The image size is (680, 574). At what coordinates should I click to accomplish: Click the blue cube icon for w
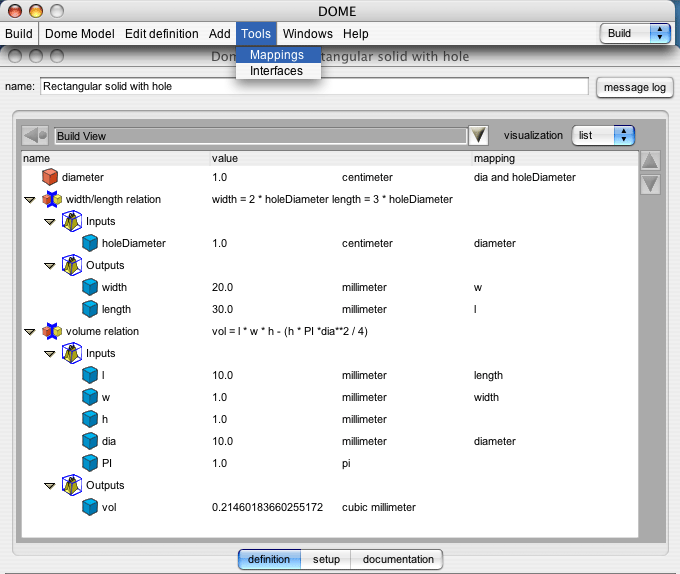(90, 397)
